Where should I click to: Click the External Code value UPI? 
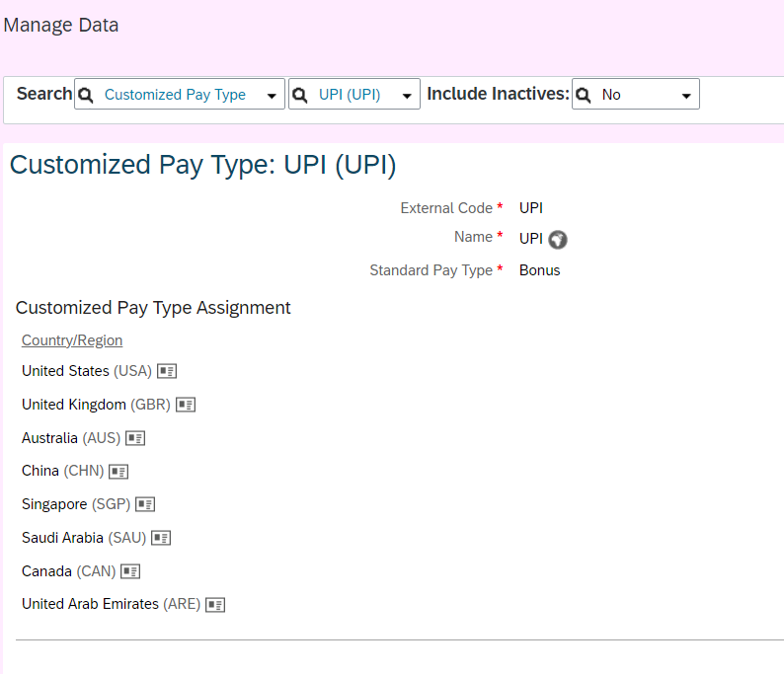click(x=531, y=208)
